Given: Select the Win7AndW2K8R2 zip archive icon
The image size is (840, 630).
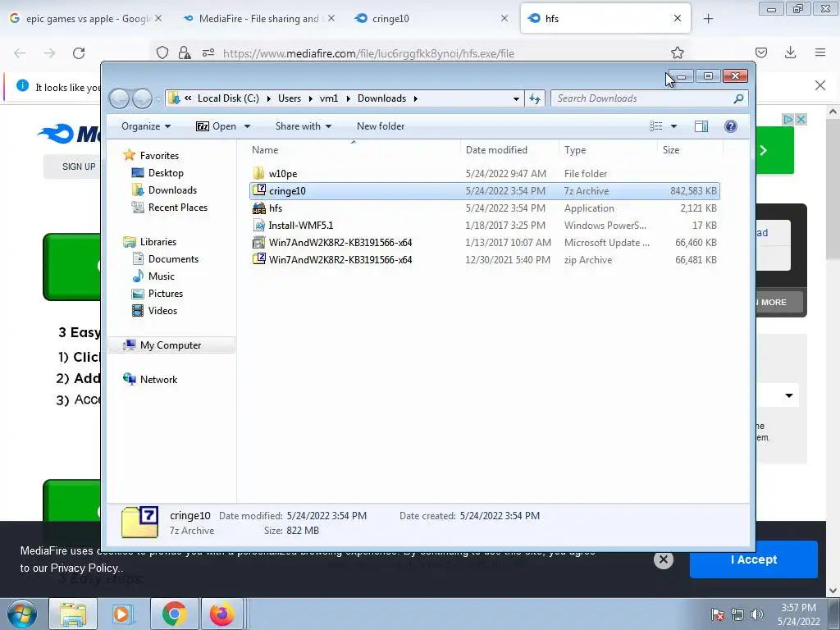Looking at the screenshot, I should coord(258,259).
